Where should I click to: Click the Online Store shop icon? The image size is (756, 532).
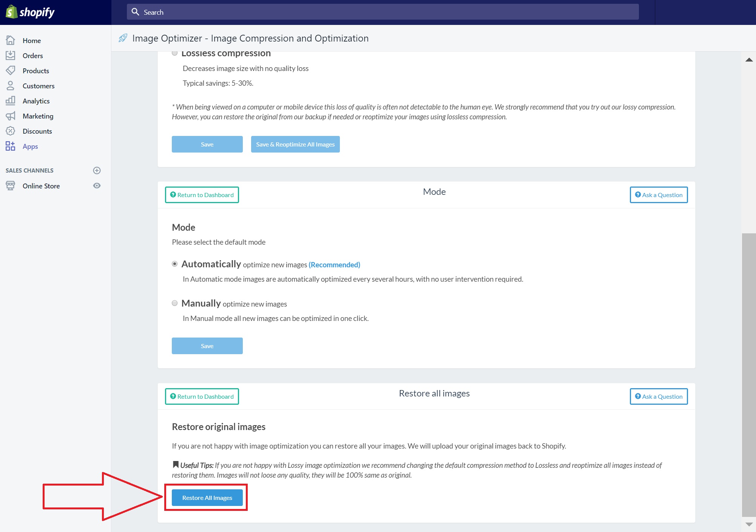(11, 185)
